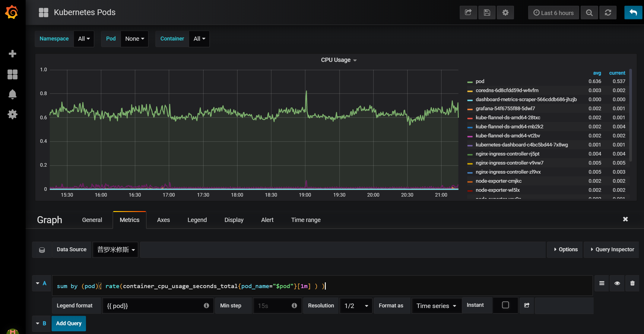The width and height of the screenshot is (644, 334).
Task: Open the Time range tab
Action: point(306,220)
